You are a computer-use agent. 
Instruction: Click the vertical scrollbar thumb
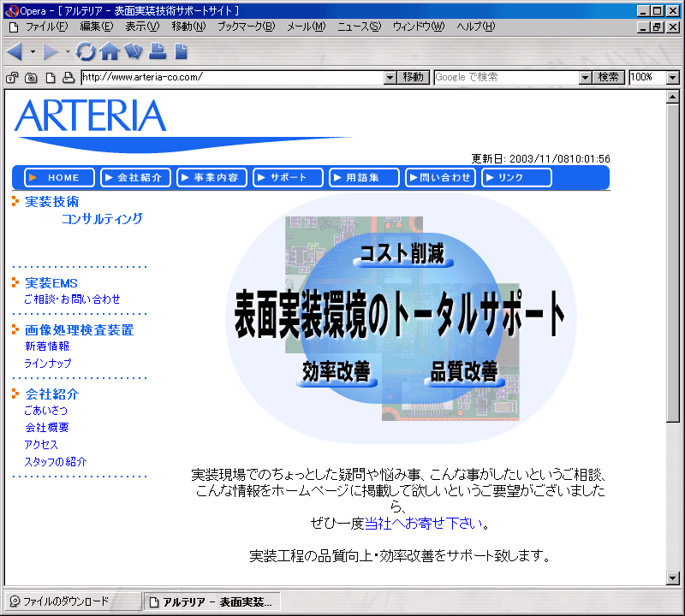pyautogui.click(x=673, y=263)
